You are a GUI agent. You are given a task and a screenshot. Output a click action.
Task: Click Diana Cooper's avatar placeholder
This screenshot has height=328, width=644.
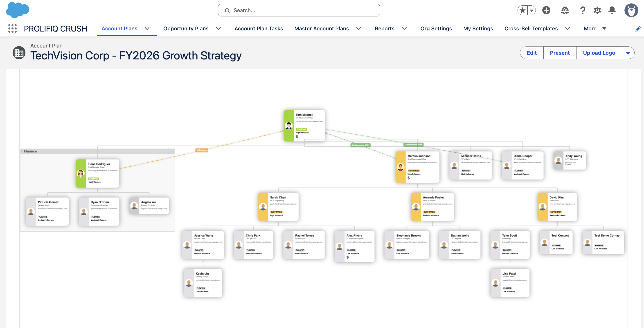coord(507,165)
